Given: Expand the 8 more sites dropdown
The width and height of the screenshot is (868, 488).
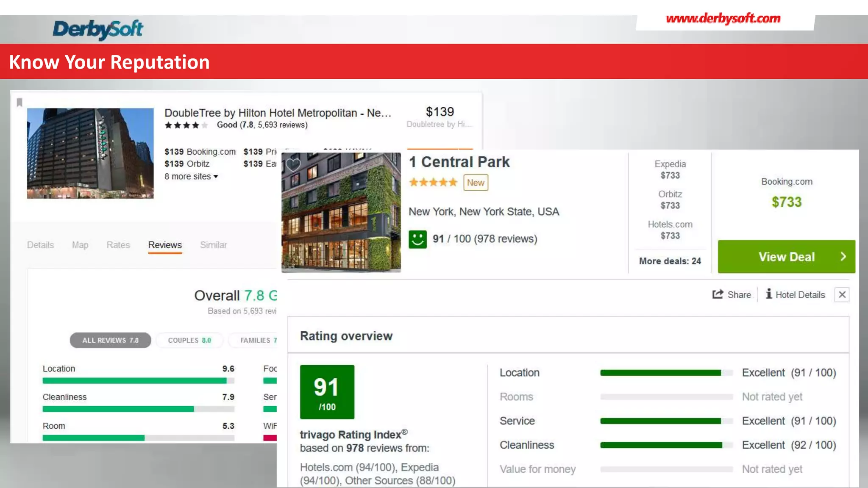Looking at the screenshot, I should click(x=191, y=177).
